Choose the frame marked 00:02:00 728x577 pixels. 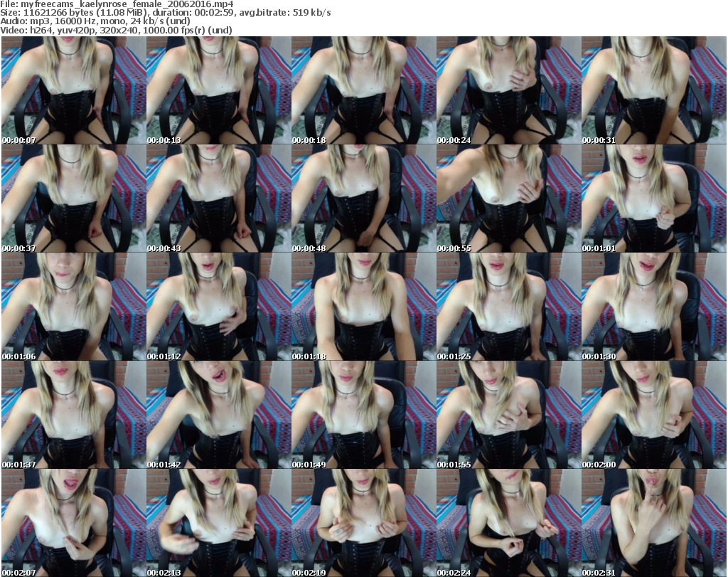(654, 415)
